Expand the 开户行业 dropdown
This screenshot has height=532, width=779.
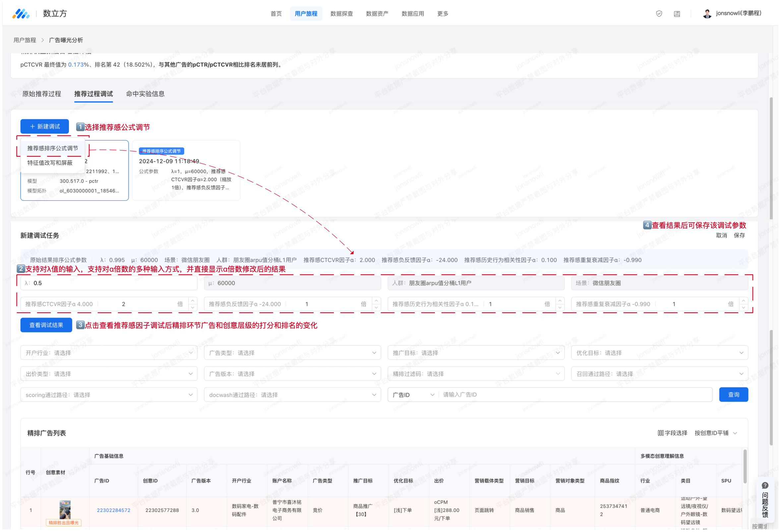click(x=109, y=353)
